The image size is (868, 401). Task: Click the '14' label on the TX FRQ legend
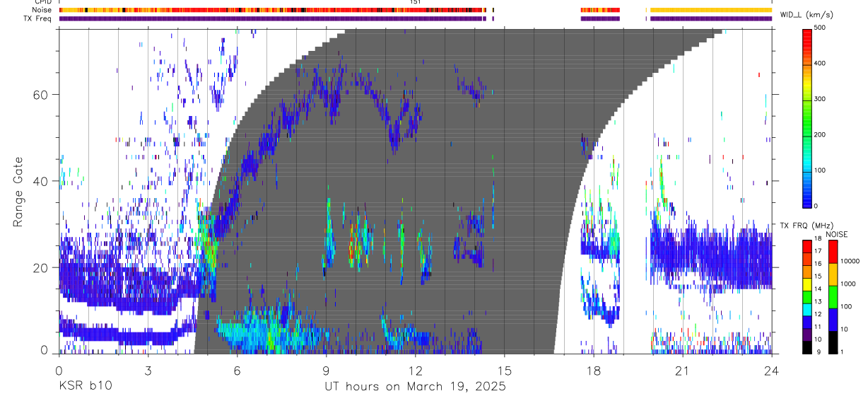pos(817,289)
